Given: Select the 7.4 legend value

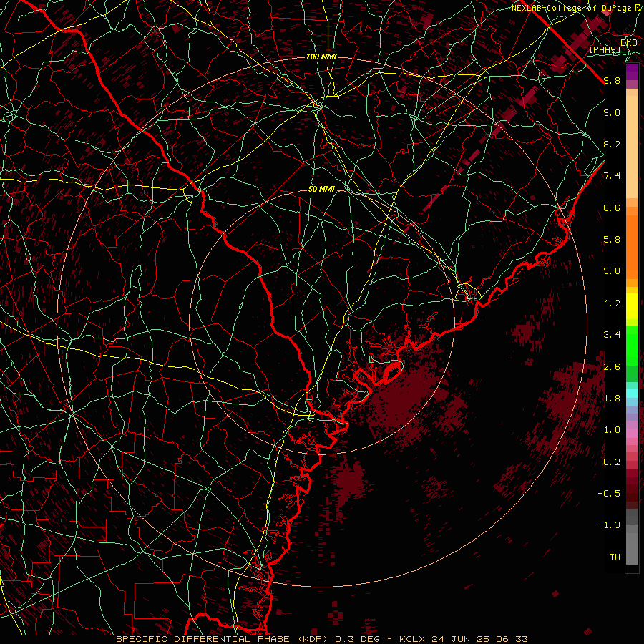Looking at the screenshot, I should click(612, 176).
